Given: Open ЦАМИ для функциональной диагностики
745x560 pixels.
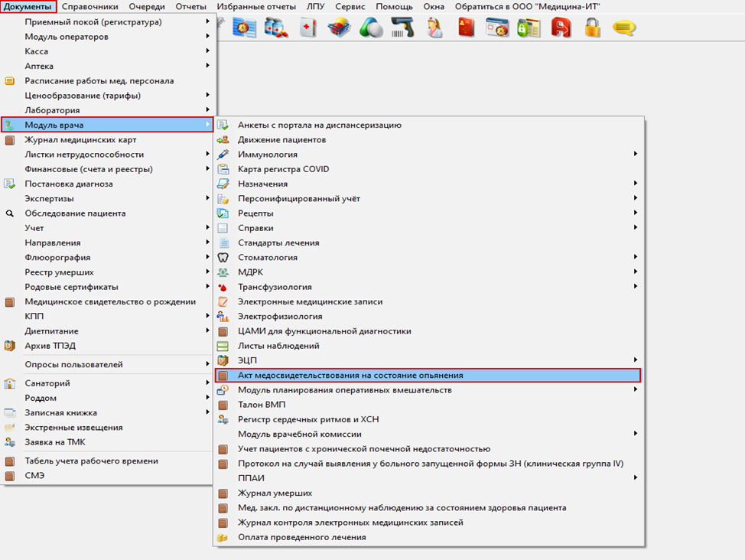Looking at the screenshot, I should coord(429,331).
